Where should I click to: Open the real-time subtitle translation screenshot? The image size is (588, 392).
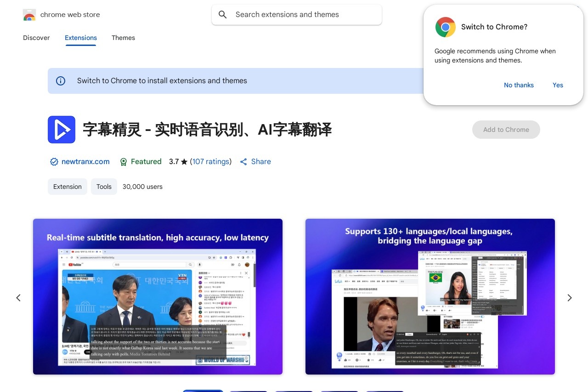click(158, 296)
